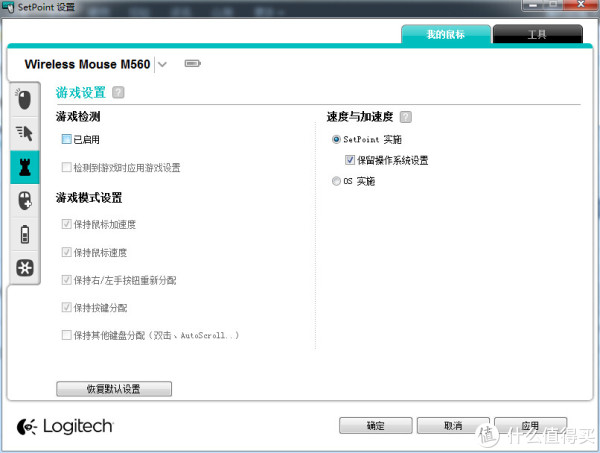Open the Unifying receiver star icon

tap(25, 268)
